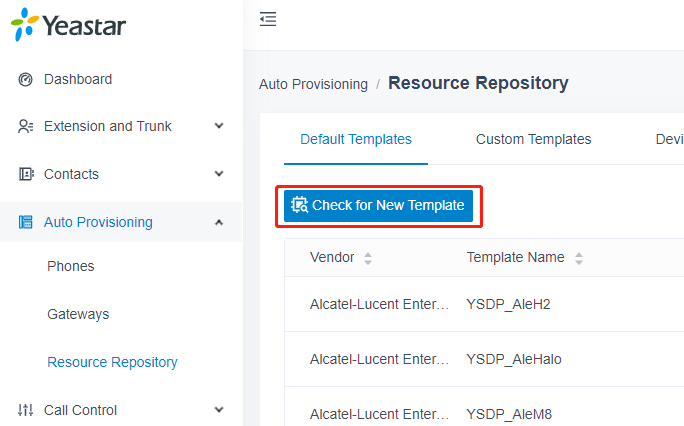Viewport: 684px width, 426px height.
Task: Click the Auto Provisioning list icon
Action: click(x=25, y=222)
